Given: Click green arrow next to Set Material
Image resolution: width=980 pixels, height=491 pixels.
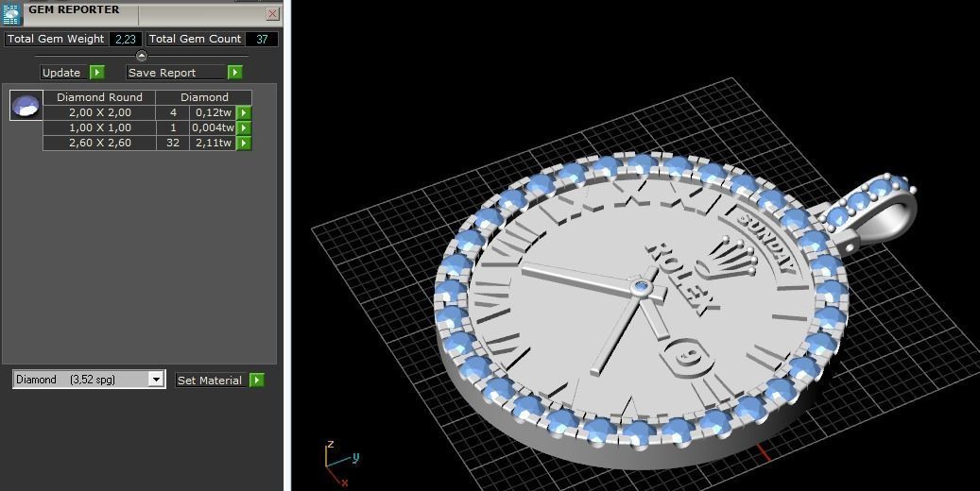Looking at the screenshot, I should pyautogui.click(x=257, y=380).
